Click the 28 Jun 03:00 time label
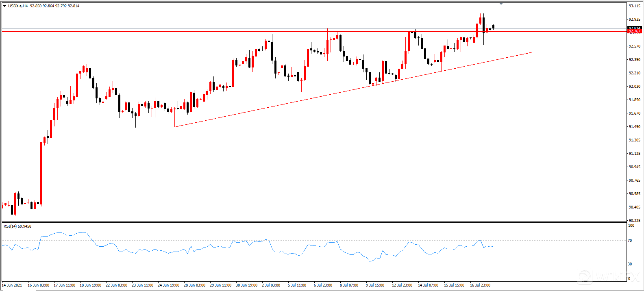This screenshot has width=644, height=291. pyautogui.click(x=194, y=285)
